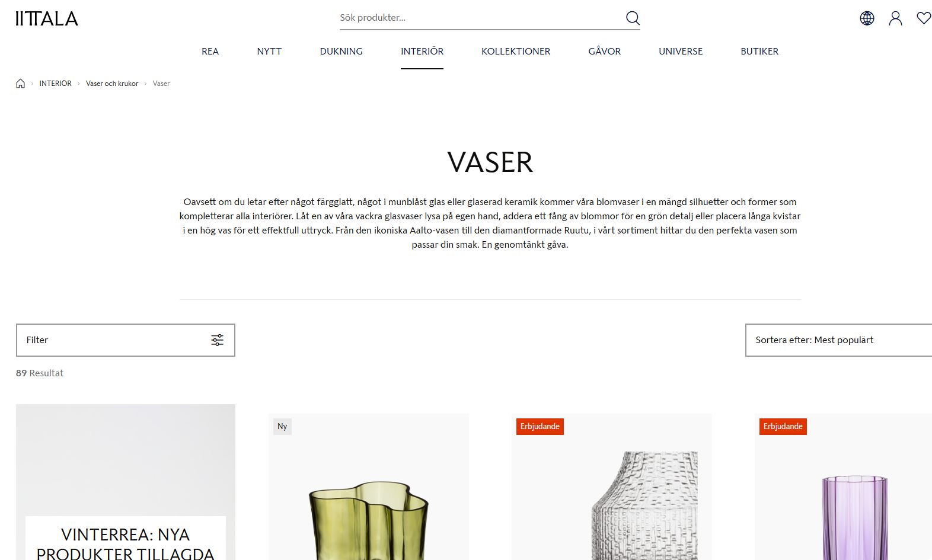This screenshot has height=560, width=932.
Task: Expand the Sortera efter dropdown
Action: coord(838,340)
